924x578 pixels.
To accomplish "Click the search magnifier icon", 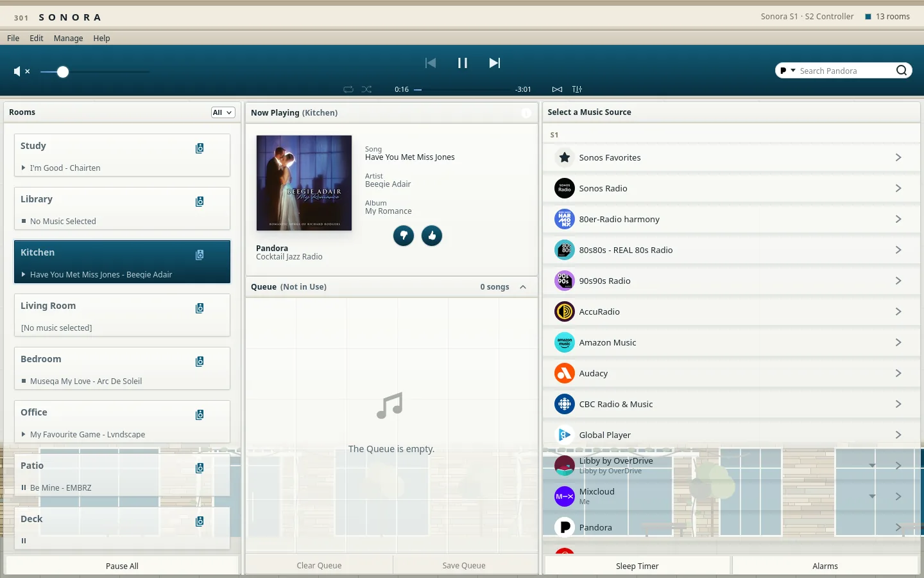I will pyautogui.click(x=902, y=71).
